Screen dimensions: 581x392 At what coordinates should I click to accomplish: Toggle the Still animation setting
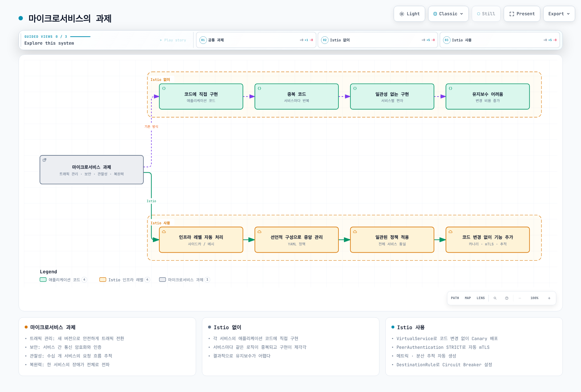[x=486, y=14]
